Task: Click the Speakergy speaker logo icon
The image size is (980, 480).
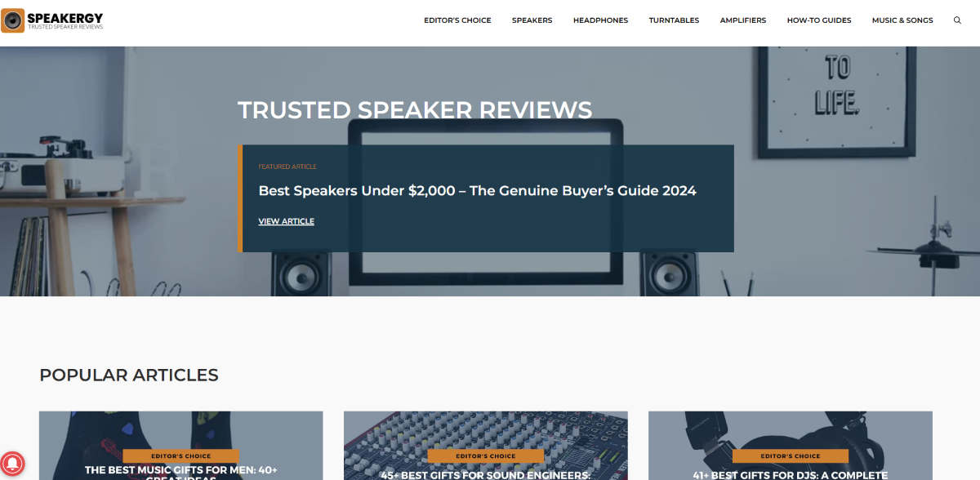Action: coord(13,20)
